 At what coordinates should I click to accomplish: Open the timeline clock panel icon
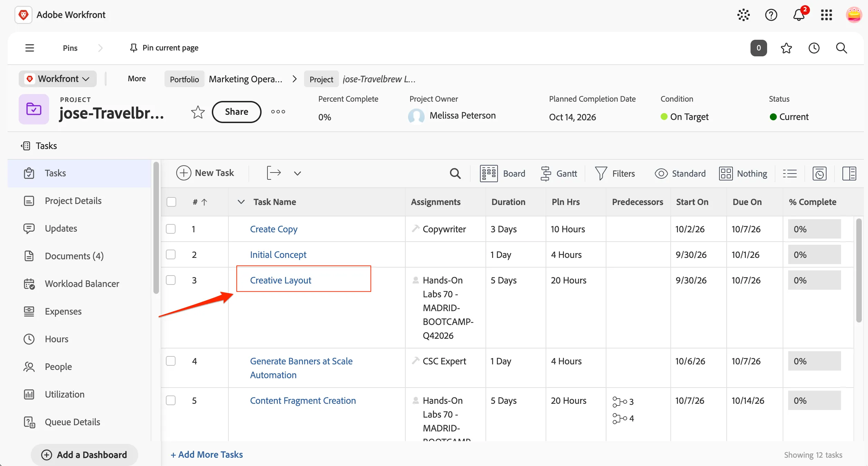pos(819,173)
